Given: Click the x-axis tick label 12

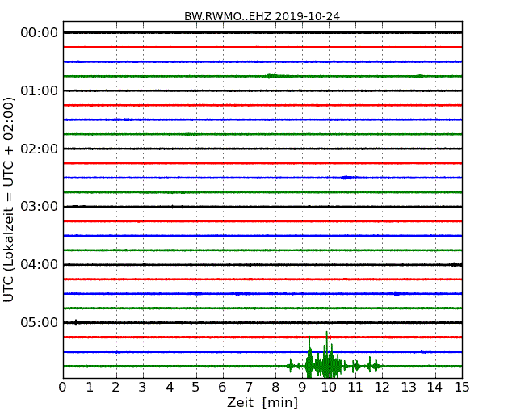Looking at the screenshot, I should click(382, 388).
